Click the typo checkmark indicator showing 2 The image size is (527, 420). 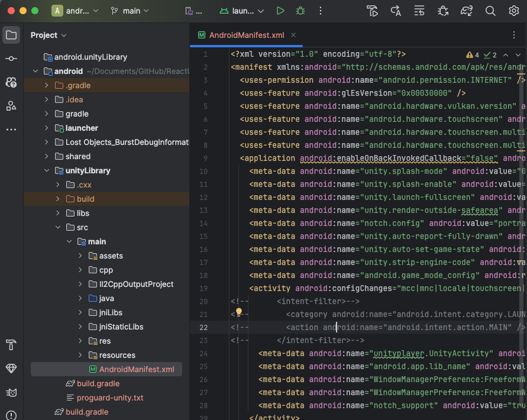point(490,55)
